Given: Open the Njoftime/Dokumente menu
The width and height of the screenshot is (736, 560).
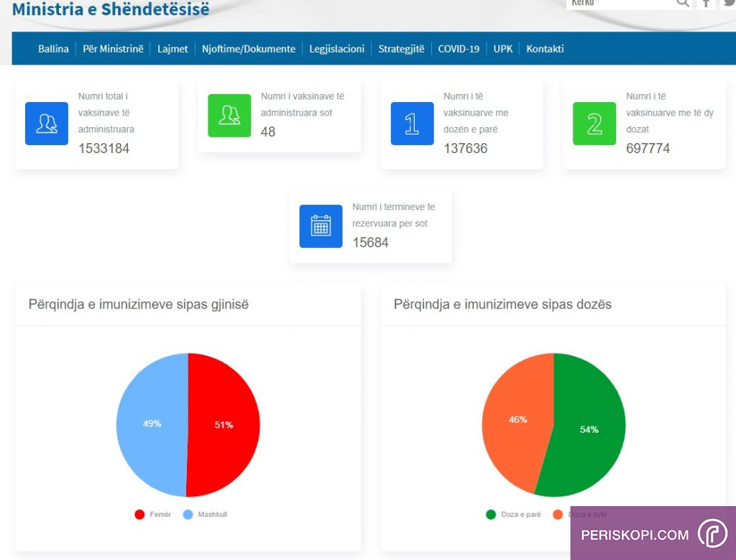Looking at the screenshot, I should click(x=249, y=49).
